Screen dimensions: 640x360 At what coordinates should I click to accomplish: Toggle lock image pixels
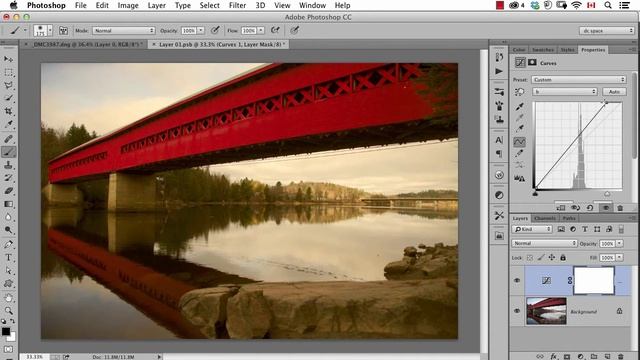[541, 258]
